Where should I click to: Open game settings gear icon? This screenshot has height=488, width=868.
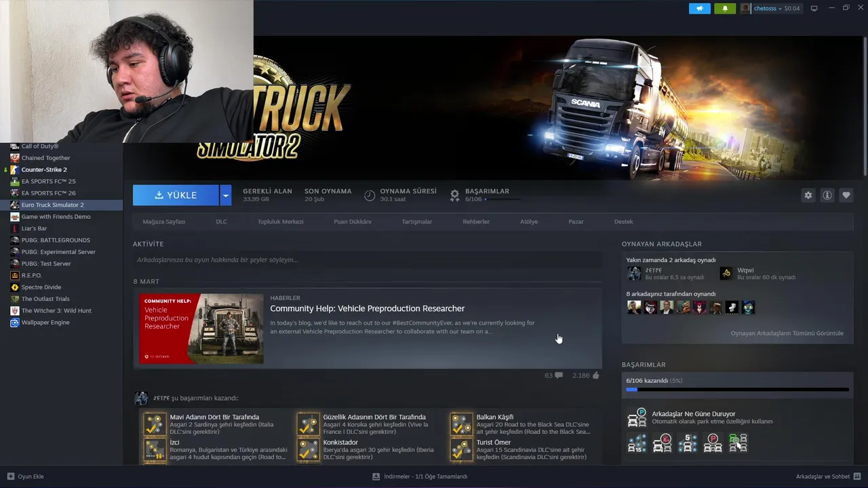coord(808,195)
